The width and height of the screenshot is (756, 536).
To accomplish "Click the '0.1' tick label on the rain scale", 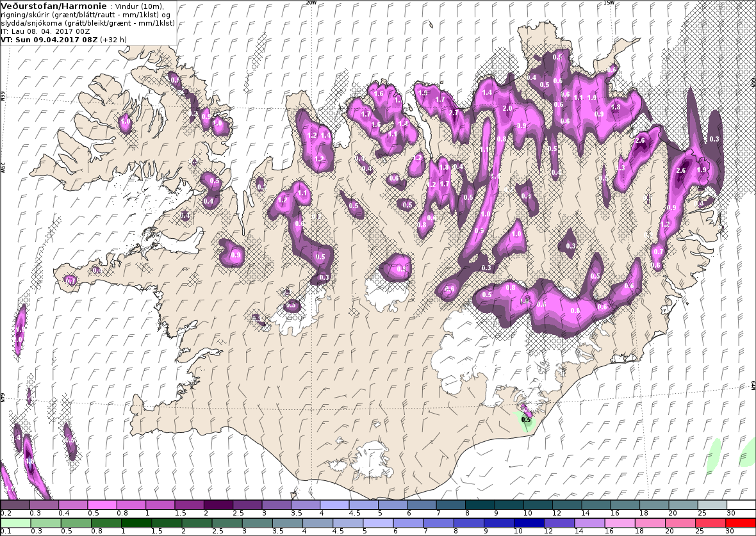I will tap(6, 531).
